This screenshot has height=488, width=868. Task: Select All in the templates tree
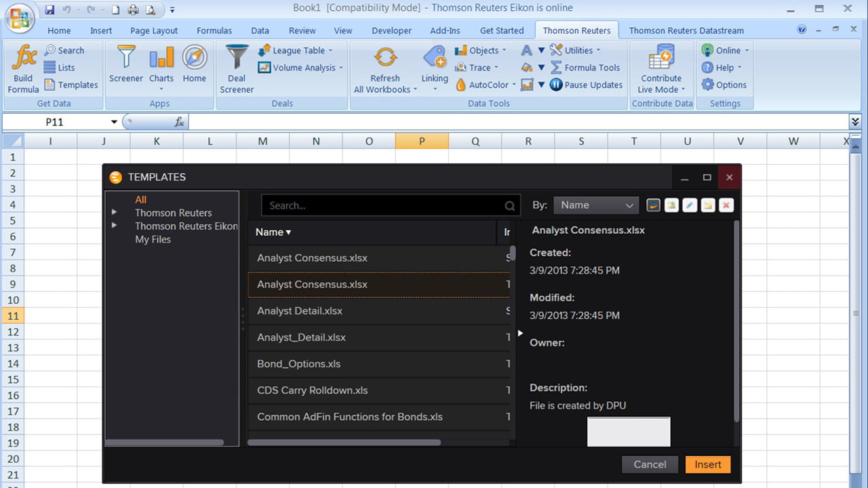point(140,199)
